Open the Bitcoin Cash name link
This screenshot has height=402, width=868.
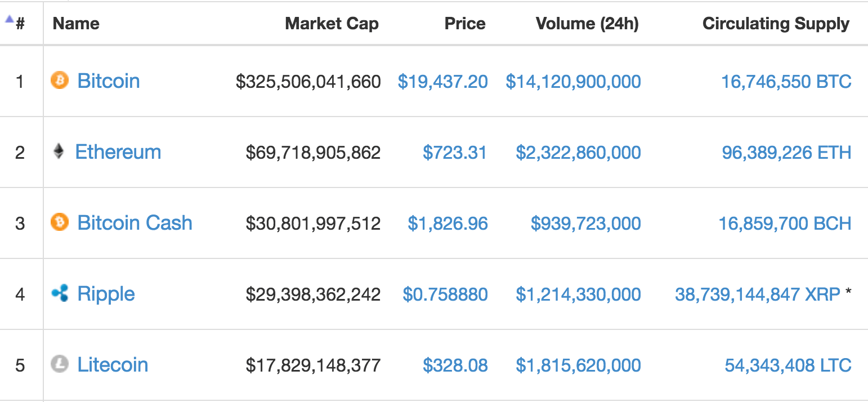click(x=135, y=222)
